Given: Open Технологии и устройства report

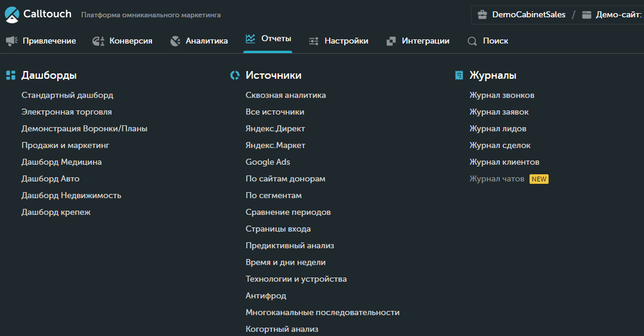Looking at the screenshot, I should pos(296,279).
